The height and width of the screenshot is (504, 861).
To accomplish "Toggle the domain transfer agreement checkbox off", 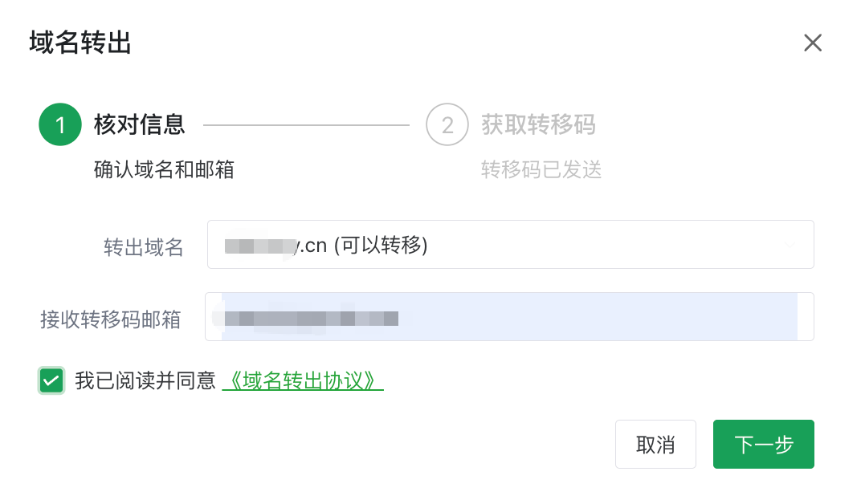I will coord(51,380).
